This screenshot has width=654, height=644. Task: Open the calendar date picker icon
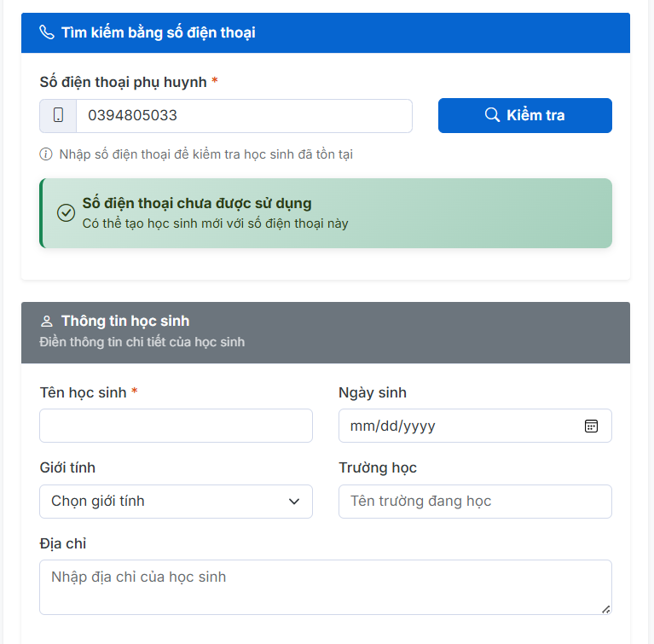click(x=592, y=426)
